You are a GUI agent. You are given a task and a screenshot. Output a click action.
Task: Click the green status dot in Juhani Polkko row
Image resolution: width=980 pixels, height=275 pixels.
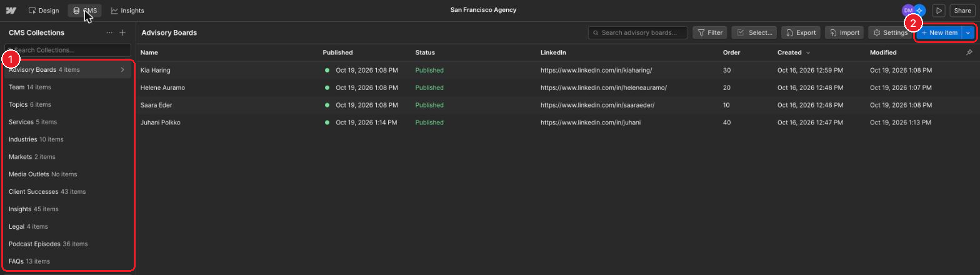(x=327, y=123)
